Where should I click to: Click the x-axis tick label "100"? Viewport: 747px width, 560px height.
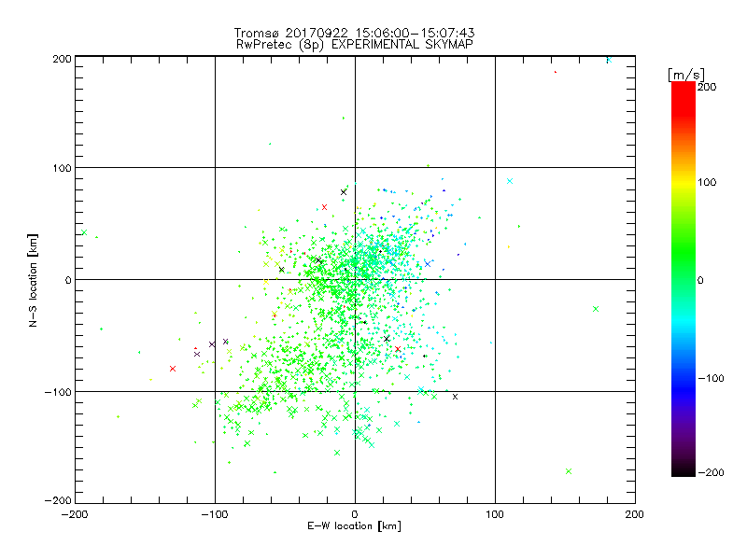(x=495, y=514)
